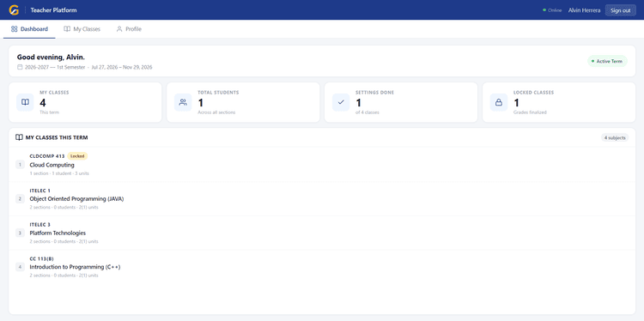Click the book icon beside My Classes This Term

click(19, 137)
